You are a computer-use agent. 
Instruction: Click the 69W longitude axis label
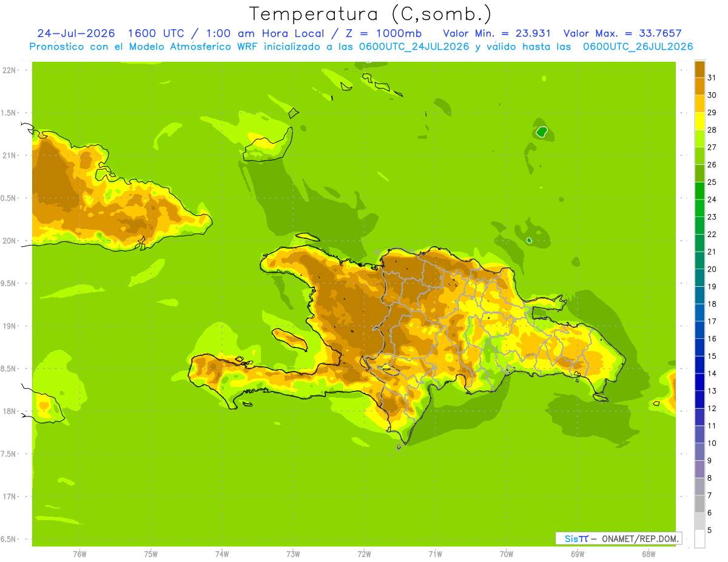click(x=578, y=554)
